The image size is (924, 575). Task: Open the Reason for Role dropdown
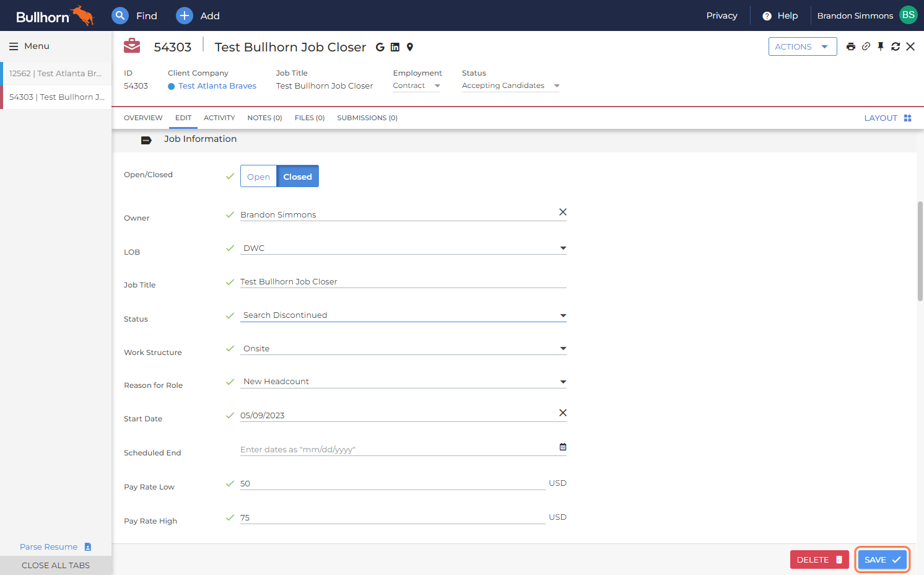click(404, 382)
